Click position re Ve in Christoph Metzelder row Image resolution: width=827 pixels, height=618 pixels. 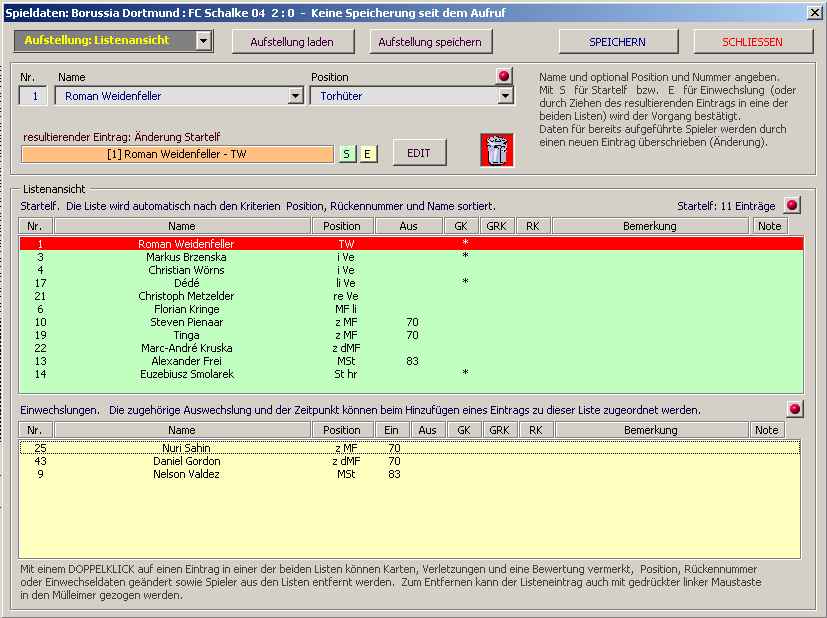[x=346, y=296]
